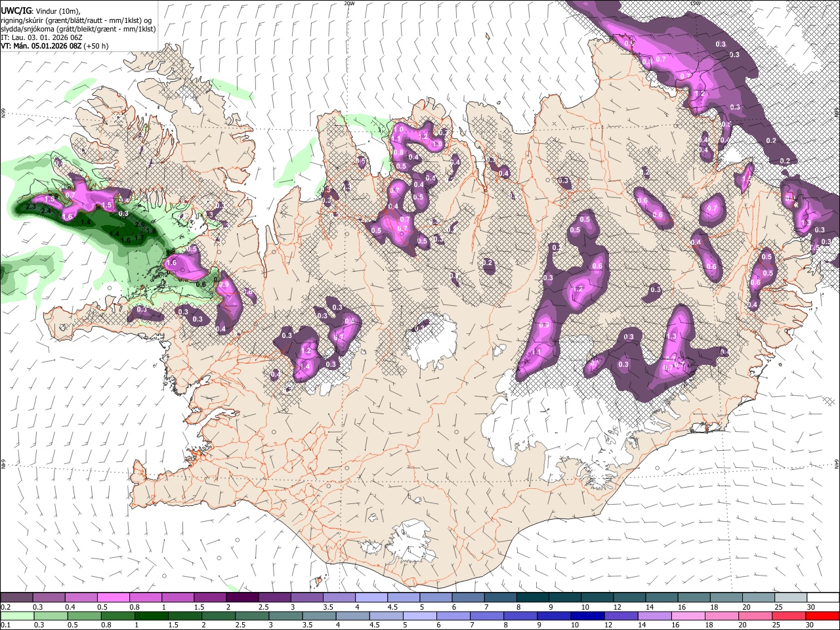The height and width of the screenshot is (630, 840).
Task: Click the bright red swatch after 30 in the rain legend
Action: click(x=823, y=616)
